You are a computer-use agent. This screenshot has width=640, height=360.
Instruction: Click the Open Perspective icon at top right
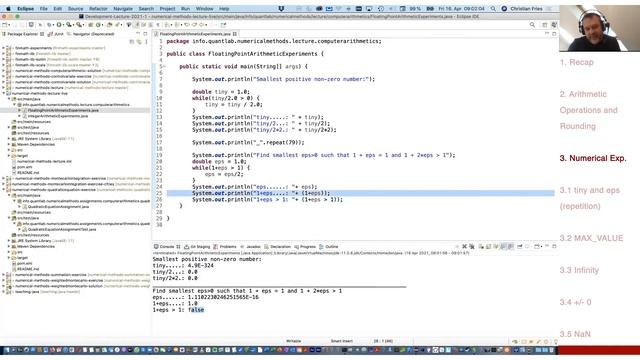coord(544,25)
